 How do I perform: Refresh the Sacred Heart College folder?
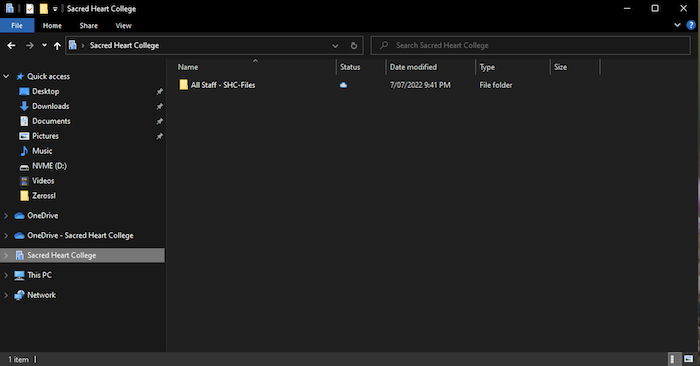pyautogui.click(x=354, y=46)
